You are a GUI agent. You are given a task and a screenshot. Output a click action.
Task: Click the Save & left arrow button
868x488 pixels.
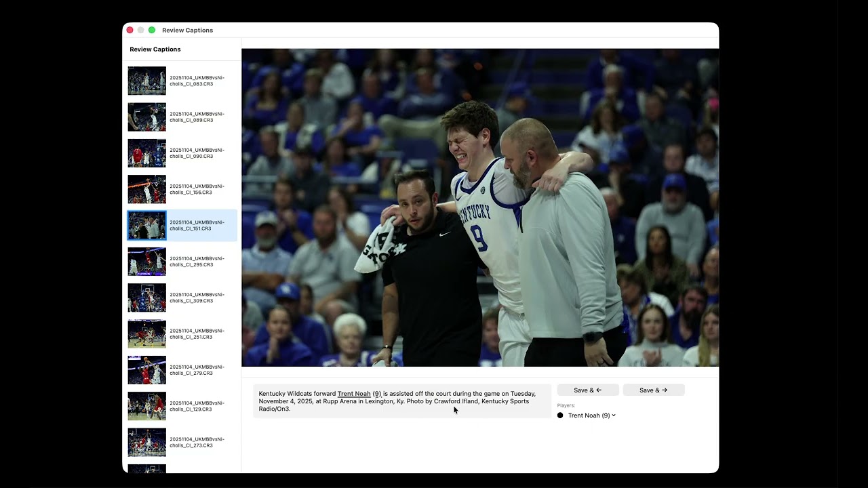(588, 390)
